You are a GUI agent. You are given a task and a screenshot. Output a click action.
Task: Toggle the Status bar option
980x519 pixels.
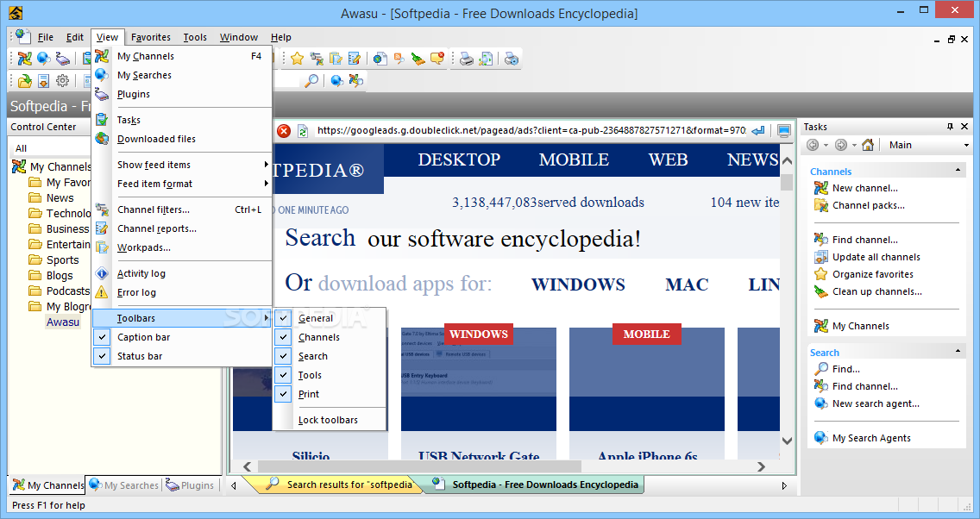[x=182, y=356]
